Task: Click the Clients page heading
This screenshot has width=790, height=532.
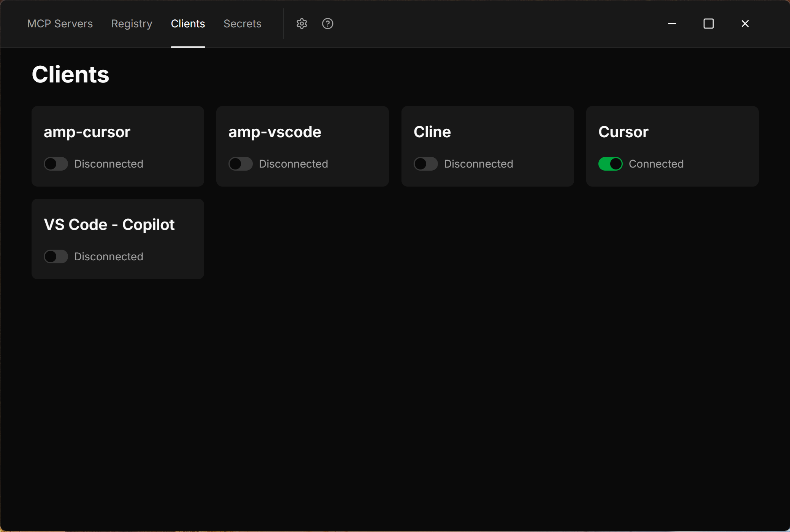Action: click(70, 74)
